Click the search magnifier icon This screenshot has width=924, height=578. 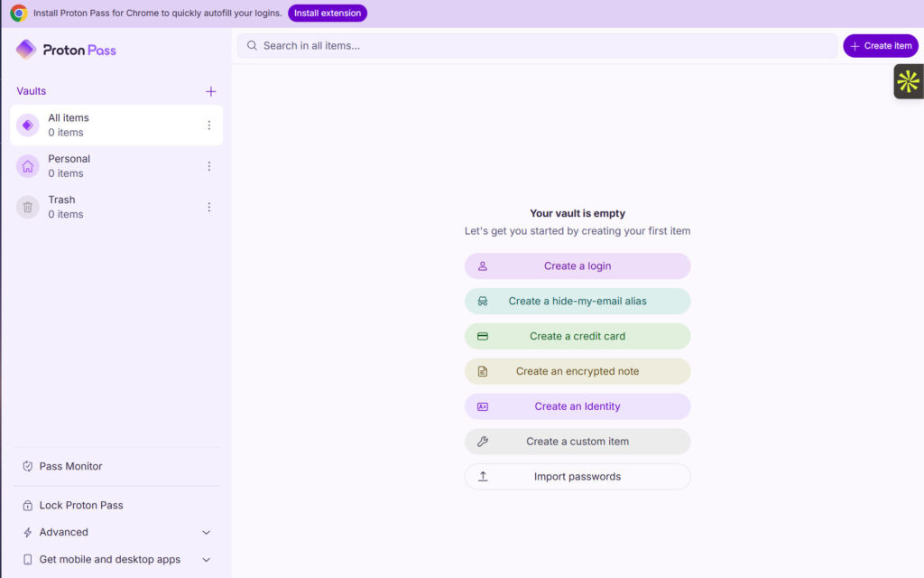(x=252, y=45)
